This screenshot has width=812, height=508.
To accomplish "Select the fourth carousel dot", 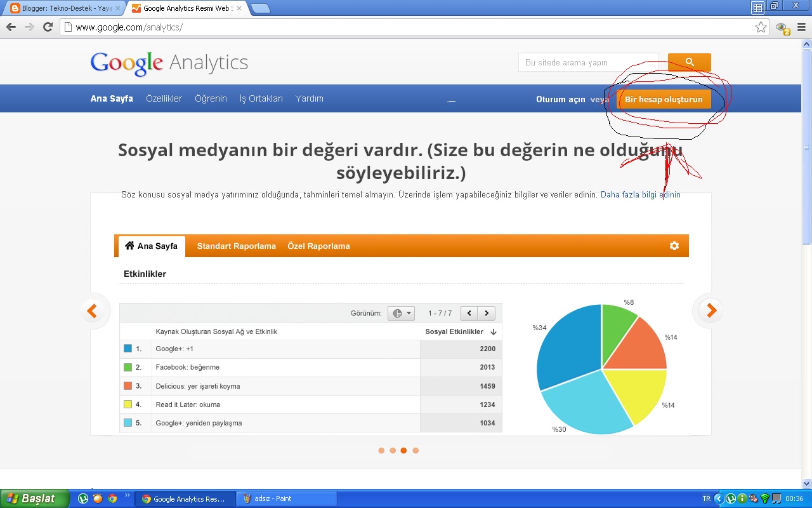I will (416, 450).
